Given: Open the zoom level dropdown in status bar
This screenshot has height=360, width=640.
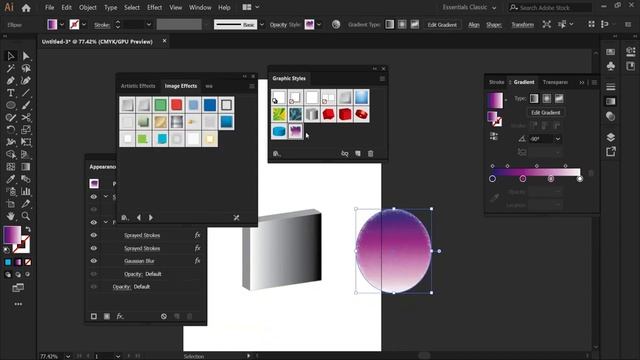Looking at the screenshot, I should [68, 356].
